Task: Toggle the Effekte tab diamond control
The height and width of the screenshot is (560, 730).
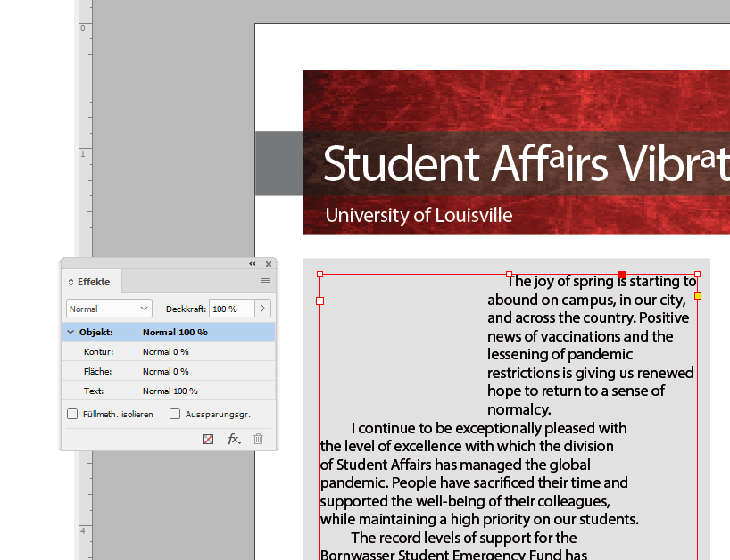Action: click(x=71, y=282)
